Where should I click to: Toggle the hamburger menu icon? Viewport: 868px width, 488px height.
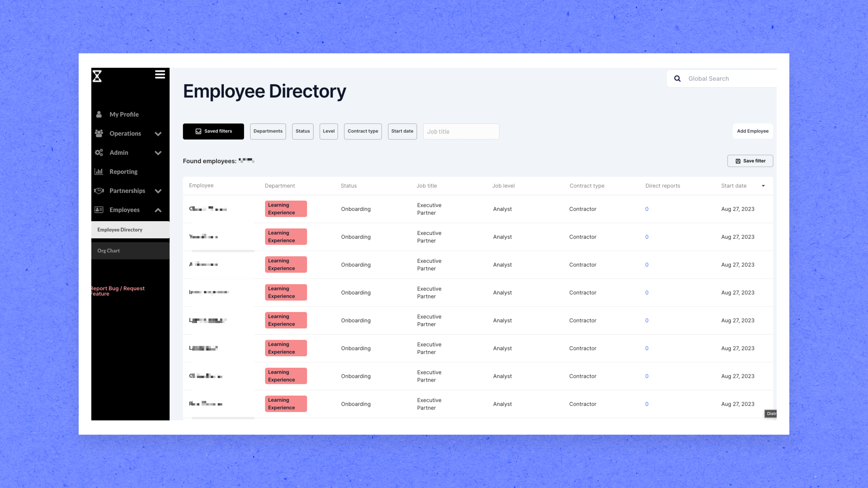(x=160, y=74)
